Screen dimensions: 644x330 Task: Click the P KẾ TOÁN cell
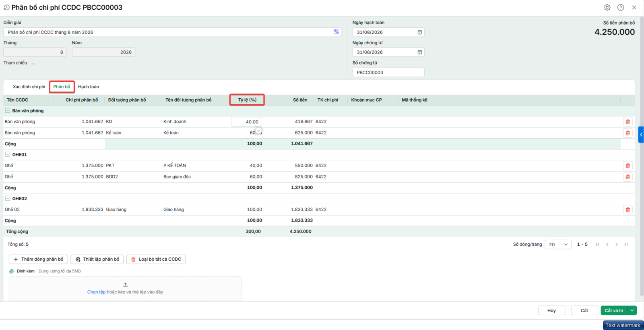[x=175, y=166]
